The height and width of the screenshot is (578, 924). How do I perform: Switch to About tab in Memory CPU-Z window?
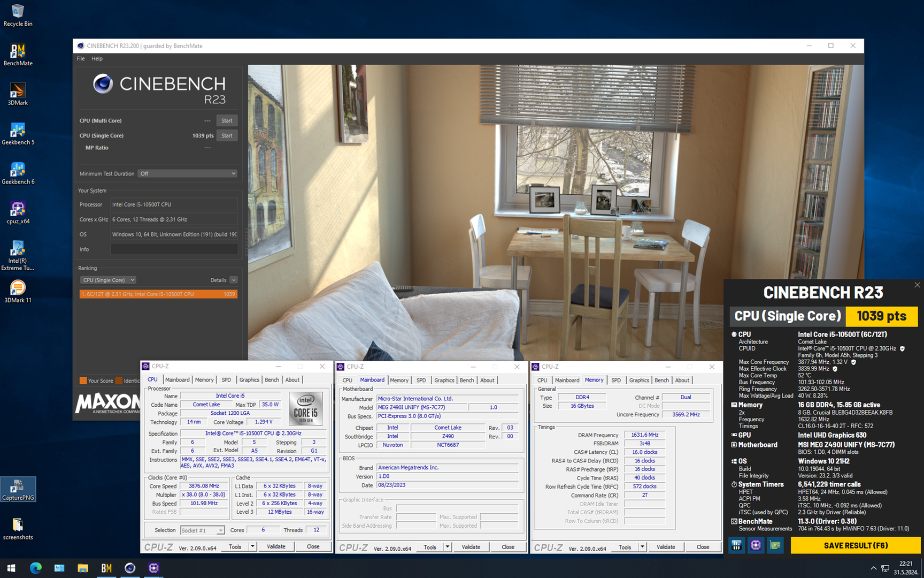682,380
